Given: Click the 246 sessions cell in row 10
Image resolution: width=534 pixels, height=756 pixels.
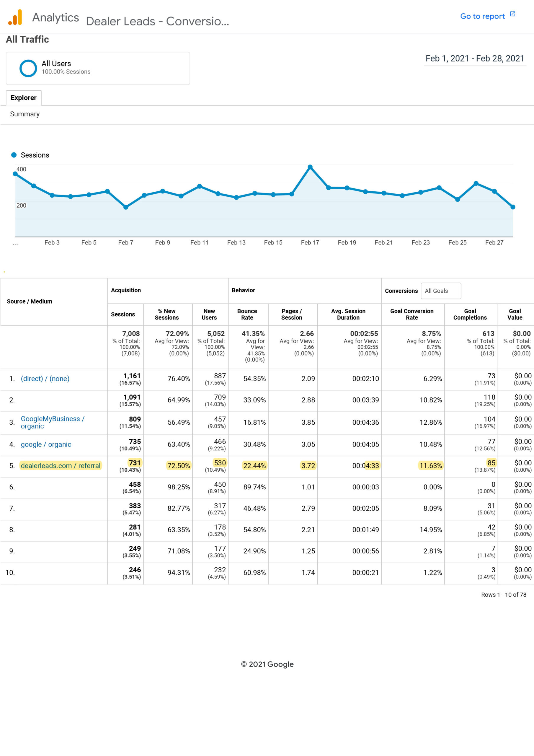Looking at the screenshot, I should click(135, 570).
